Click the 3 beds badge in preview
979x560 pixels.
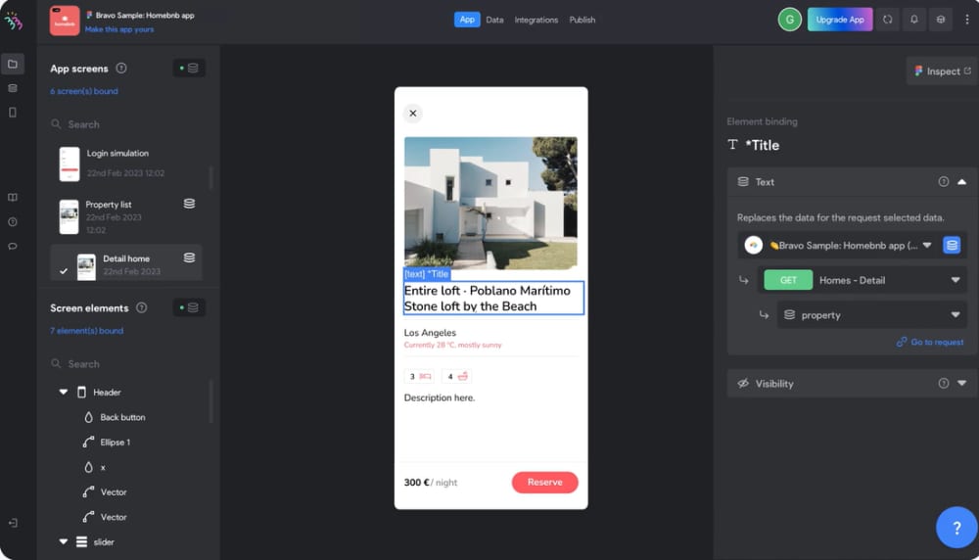click(x=419, y=376)
